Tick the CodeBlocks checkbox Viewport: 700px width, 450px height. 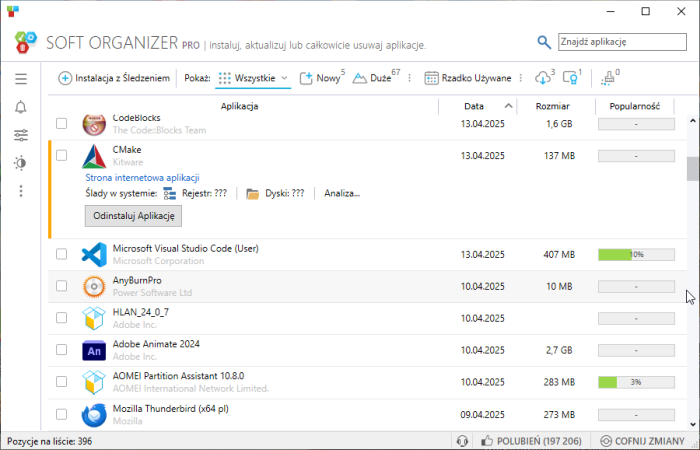(62, 123)
